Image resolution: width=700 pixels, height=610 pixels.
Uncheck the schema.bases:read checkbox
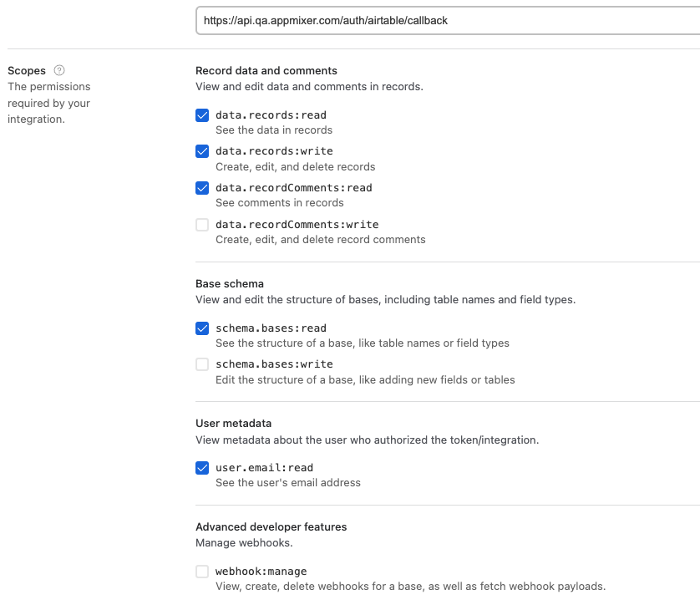point(202,328)
